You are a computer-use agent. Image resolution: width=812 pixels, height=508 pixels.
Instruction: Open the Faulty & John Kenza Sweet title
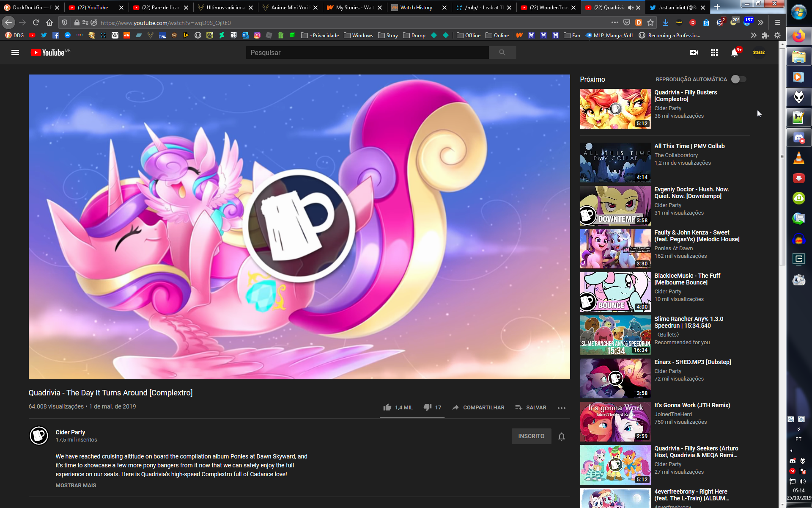tap(697, 236)
